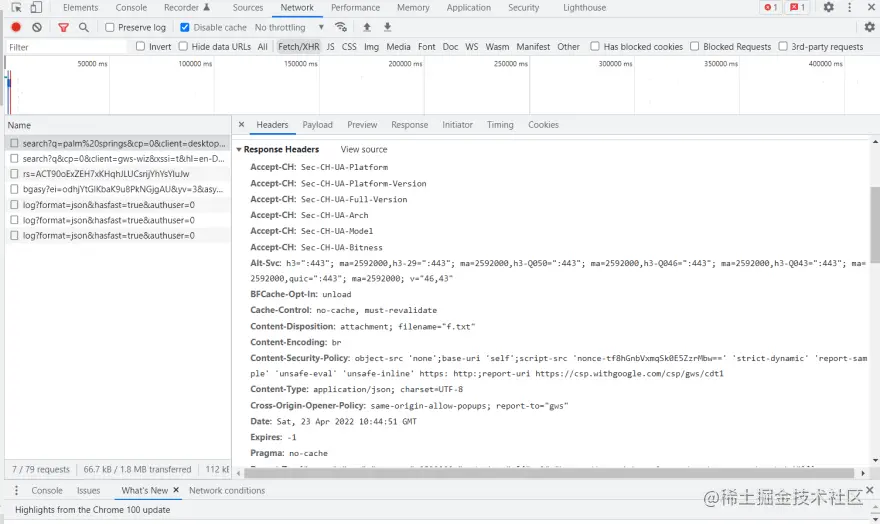The height and width of the screenshot is (524, 880).
Task: Open the No throttling dropdown
Action: pos(289,28)
